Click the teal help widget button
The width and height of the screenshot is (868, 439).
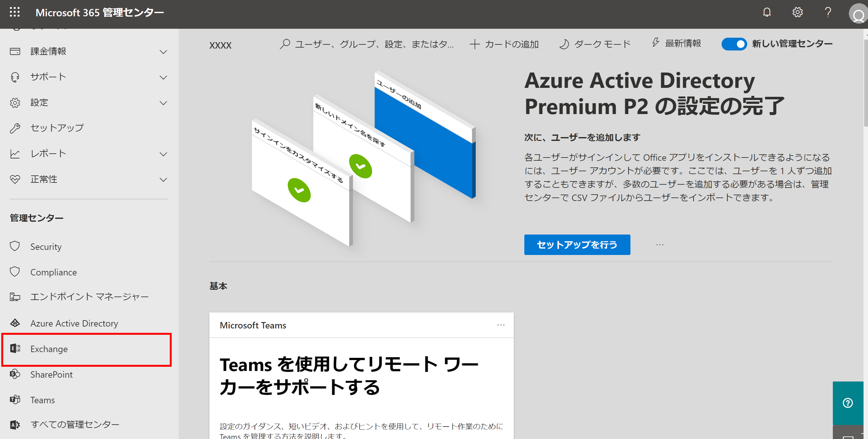[x=848, y=403]
